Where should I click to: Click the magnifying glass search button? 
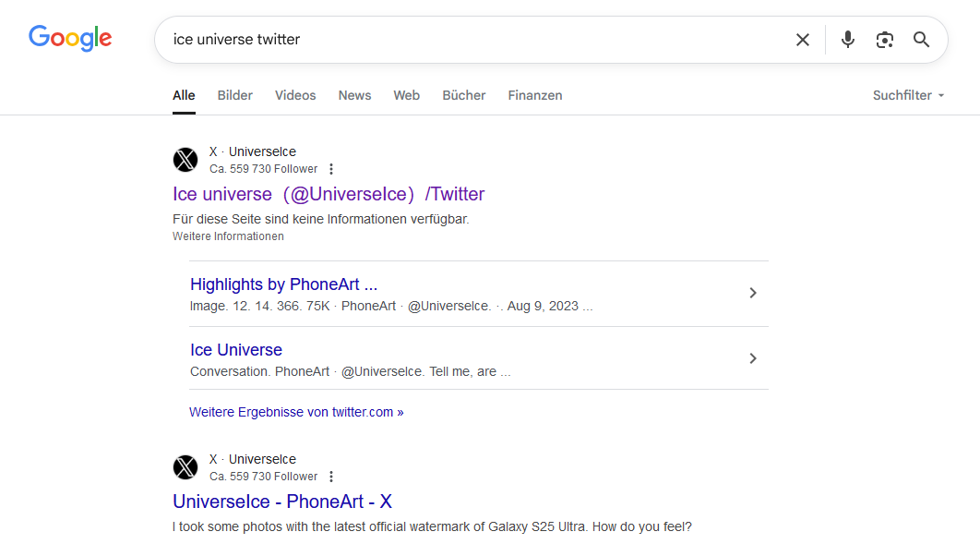click(921, 40)
